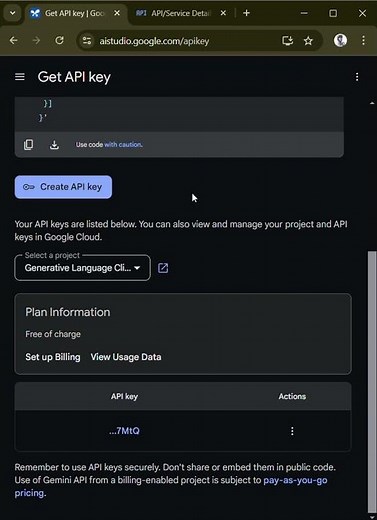
Task: Open the Chrome three-dot menu
Action: (363, 41)
